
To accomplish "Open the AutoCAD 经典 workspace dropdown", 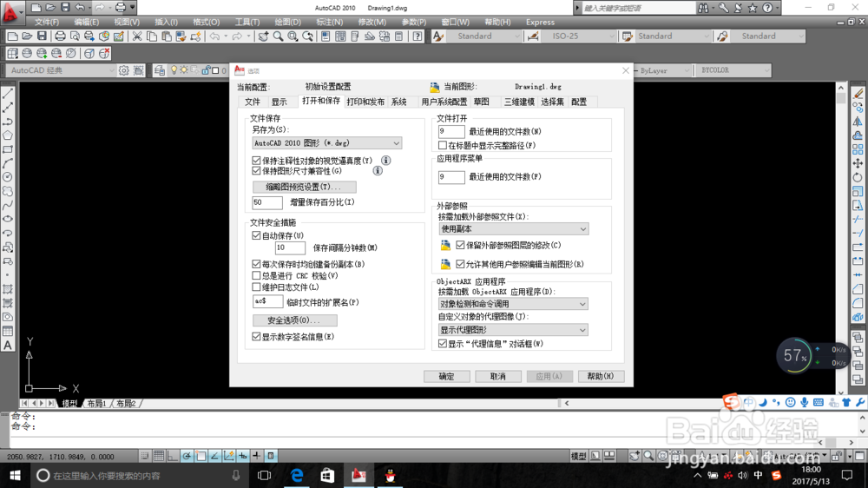I will pos(61,70).
